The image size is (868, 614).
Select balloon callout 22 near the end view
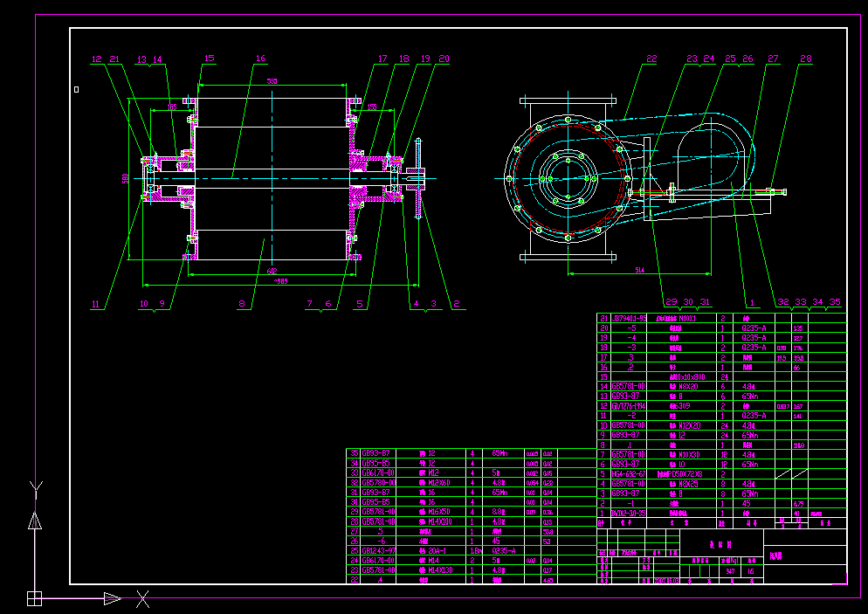[650, 59]
